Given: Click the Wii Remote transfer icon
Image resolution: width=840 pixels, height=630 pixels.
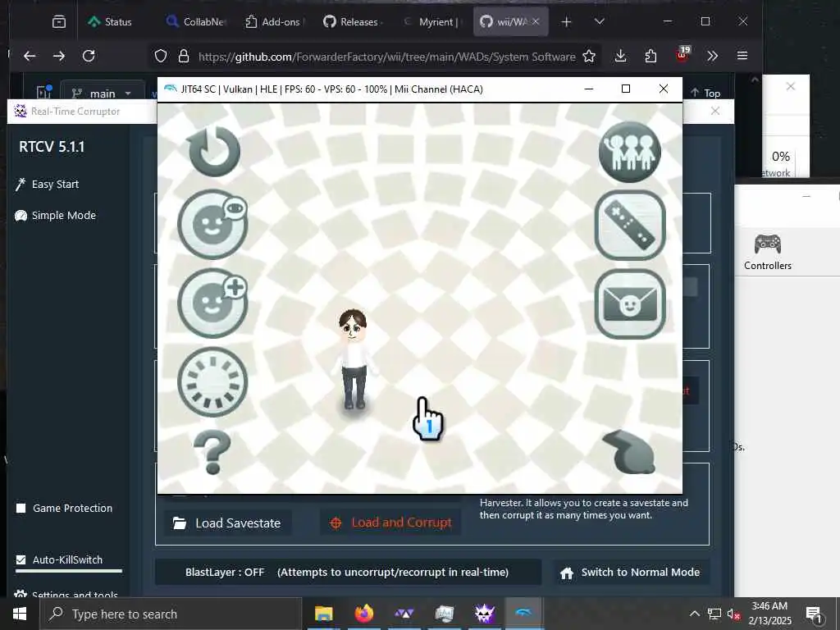Looking at the screenshot, I should click(x=630, y=226).
